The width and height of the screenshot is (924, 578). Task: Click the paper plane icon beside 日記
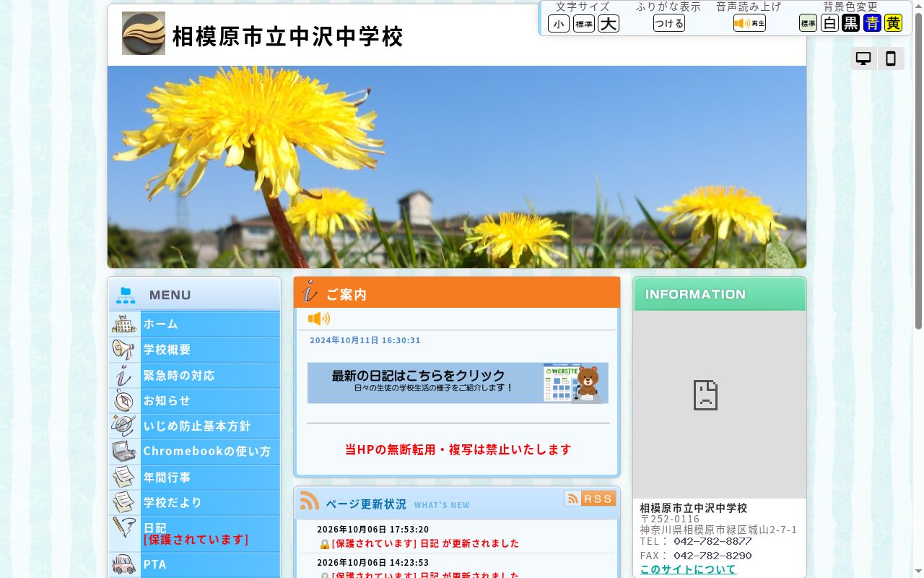[124, 527]
